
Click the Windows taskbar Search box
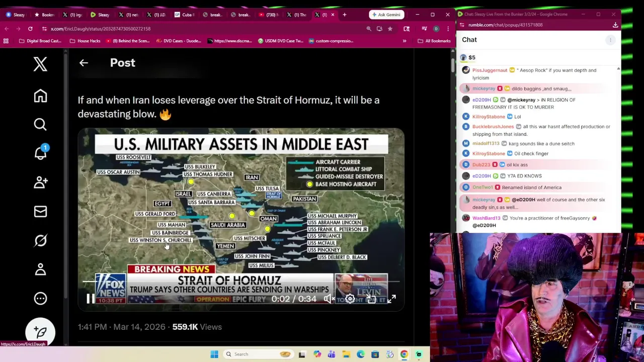(x=258, y=354)
